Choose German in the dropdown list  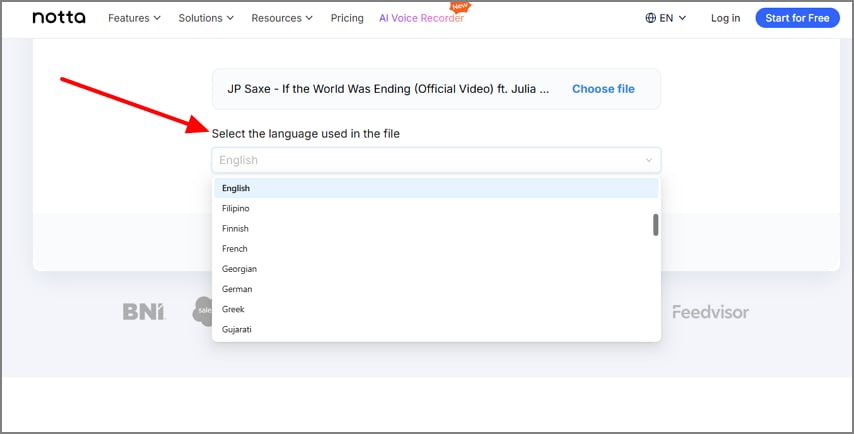pyautogui.click(x=436, y=289)
